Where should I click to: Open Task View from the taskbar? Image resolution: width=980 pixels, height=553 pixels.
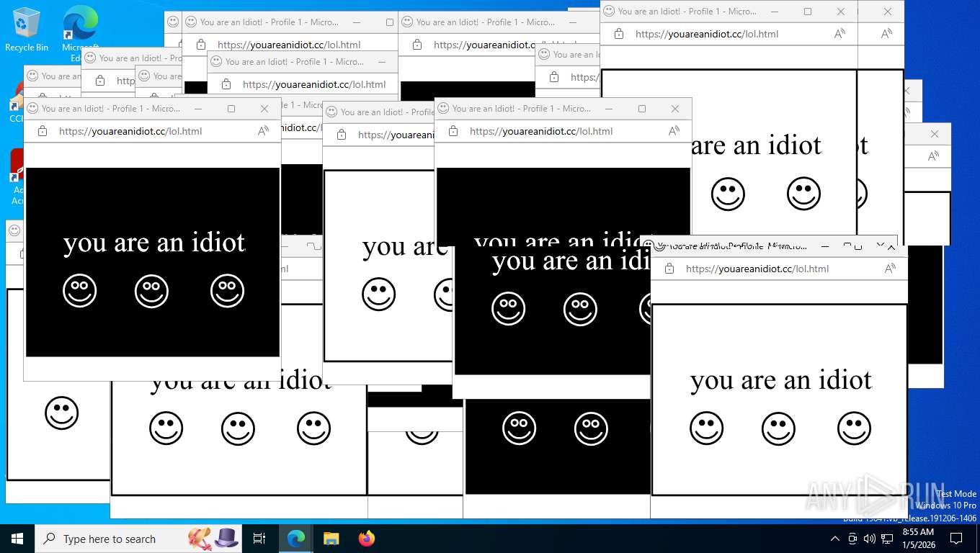click(x=259, y=539)
